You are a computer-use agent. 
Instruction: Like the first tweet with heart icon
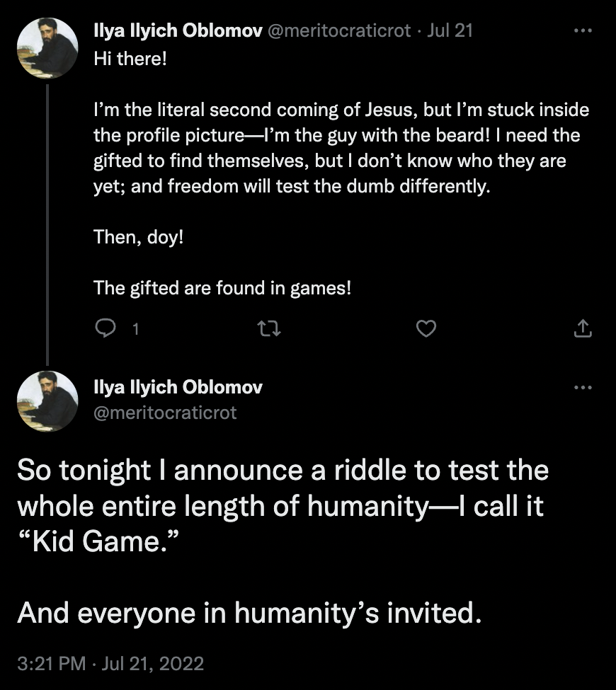click(x=426, y=328)
